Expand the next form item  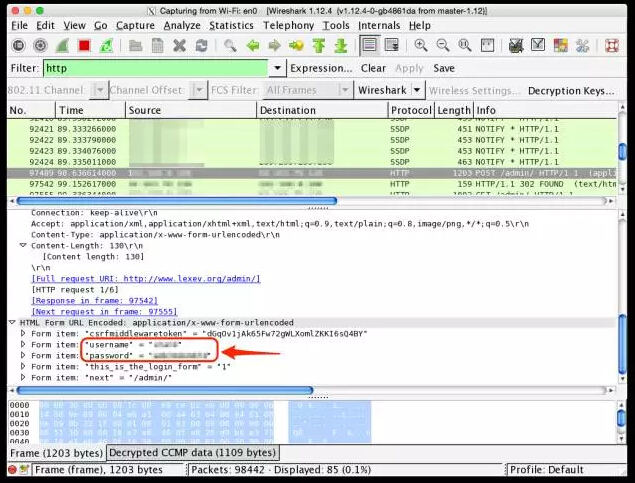23,377
